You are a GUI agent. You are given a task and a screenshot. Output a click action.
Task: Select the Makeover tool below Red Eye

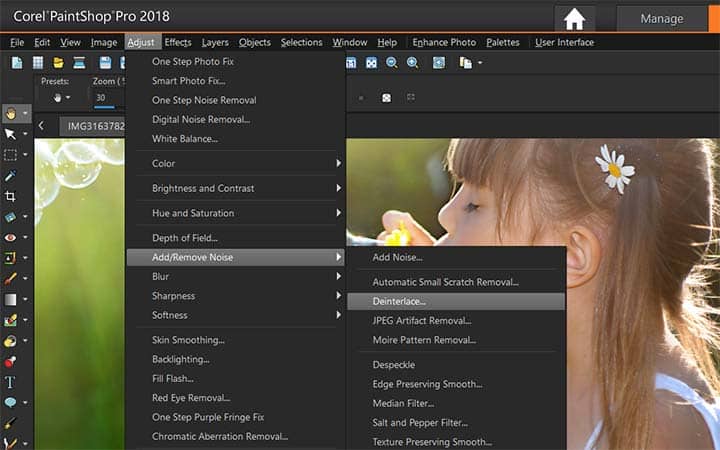tap(10, 258)
